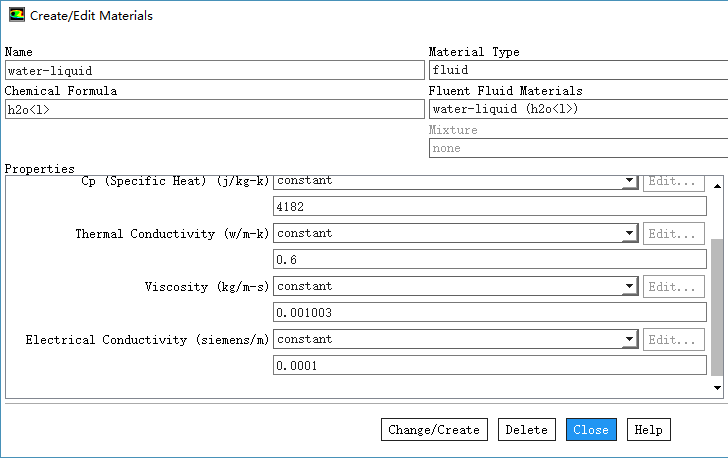Click the thermal conductivity value 0.6

point(489,260)
